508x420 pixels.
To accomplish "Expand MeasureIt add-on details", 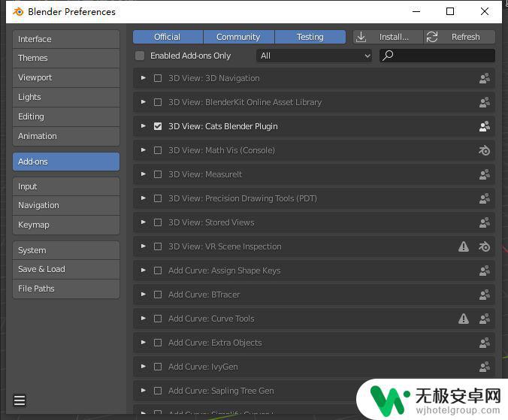I will [x=144, y=174].
